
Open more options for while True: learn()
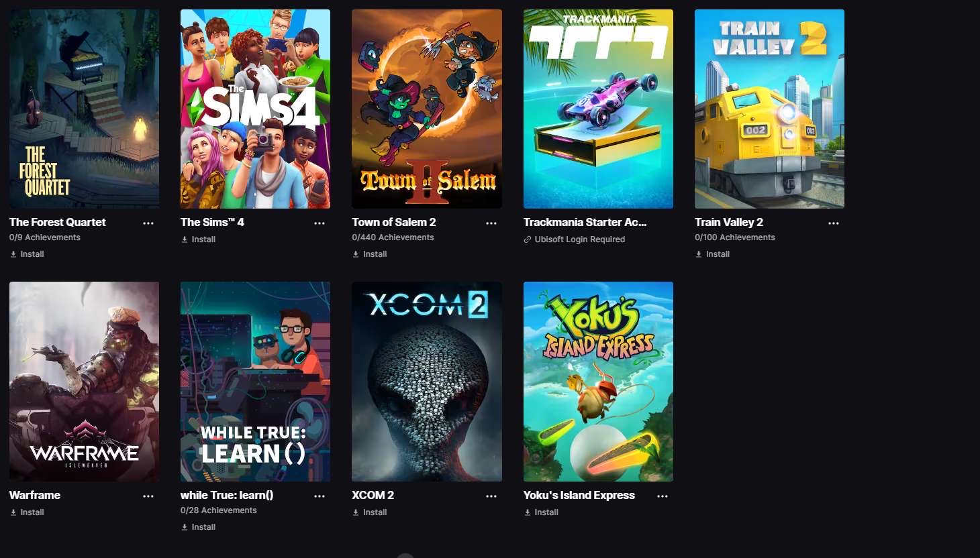[x=320, y=496]
